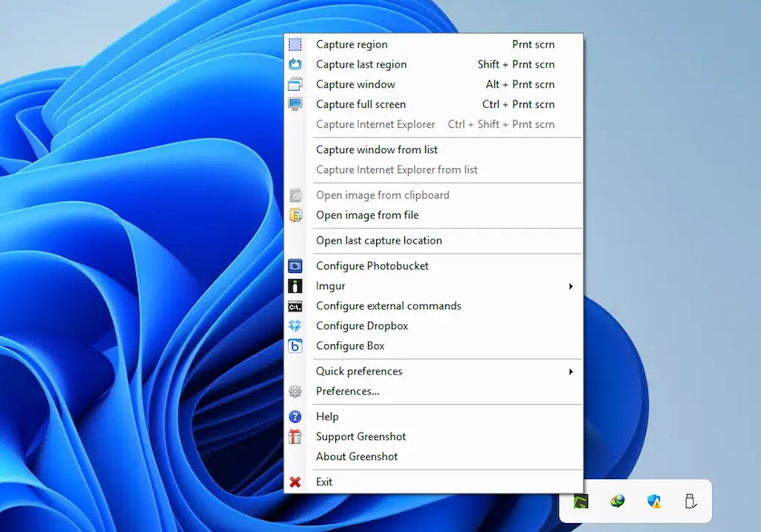
Task: Click the Box logo icon
Action: 295,346
